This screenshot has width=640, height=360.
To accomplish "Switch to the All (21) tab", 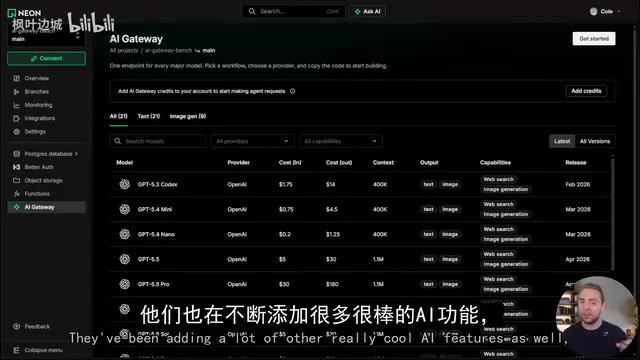I will (118, 116).
